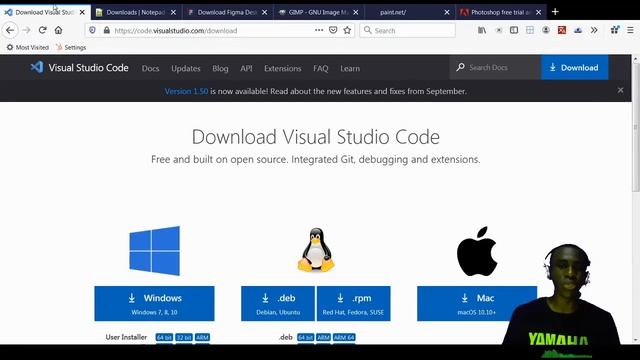Click the browser Search box
Viewport: 640px width, 360px height.
(x=407, y=30)
